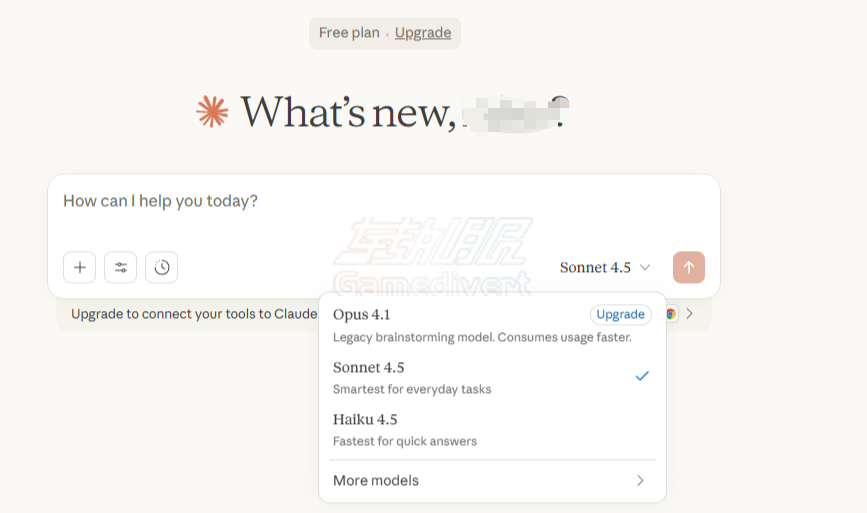Click the blue checkmark beside Sonnet 4.5
Viewport: 867px width, 513px height.
pos(642,376)
